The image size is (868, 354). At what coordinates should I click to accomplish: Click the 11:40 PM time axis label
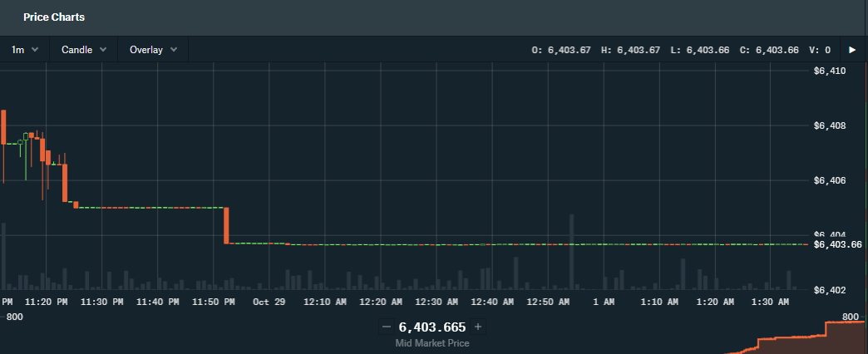(158, 302)
